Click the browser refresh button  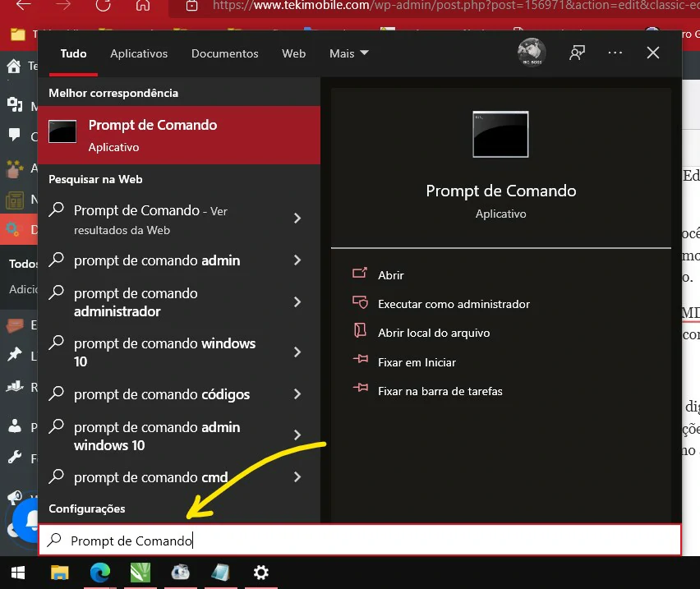click(104, 4)
